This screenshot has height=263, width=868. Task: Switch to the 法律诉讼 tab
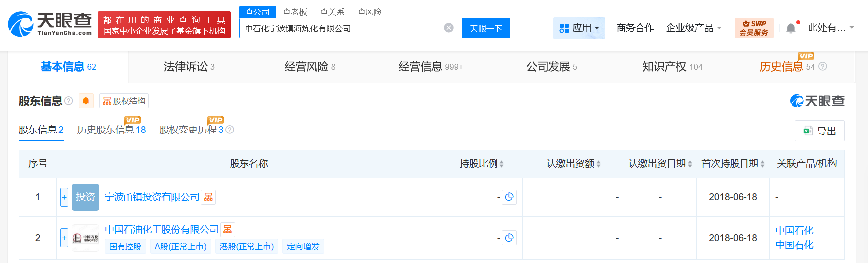[189, 67]
